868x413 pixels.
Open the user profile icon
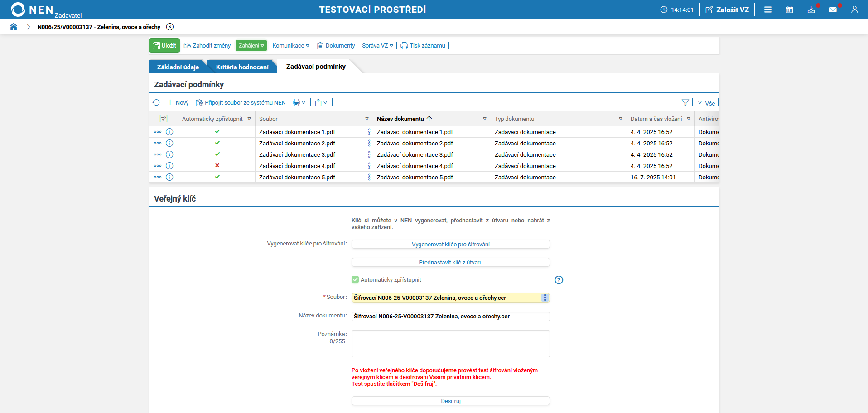(x=855, y=10)
